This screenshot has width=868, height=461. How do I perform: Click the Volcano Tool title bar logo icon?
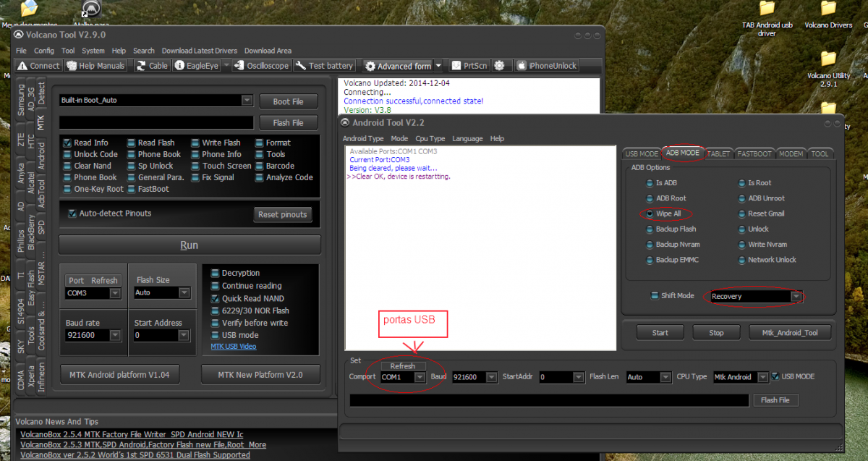[x=19, y=35]
